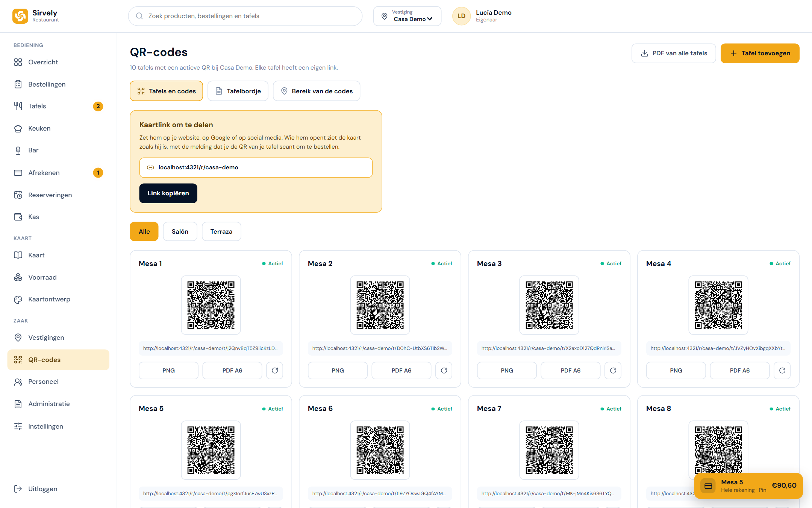Go to Bestellingen in the sidebar

tap(58, 84)
